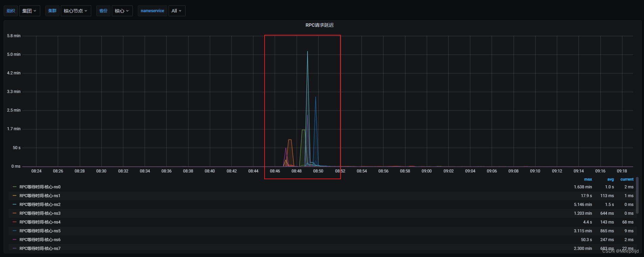Sort legend by avg column
This screenshot has height=257, width=644.
(610, 180)
